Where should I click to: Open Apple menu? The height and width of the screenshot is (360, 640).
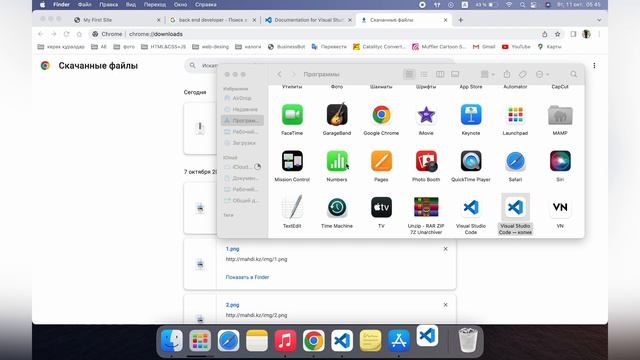tap(42, 5)
